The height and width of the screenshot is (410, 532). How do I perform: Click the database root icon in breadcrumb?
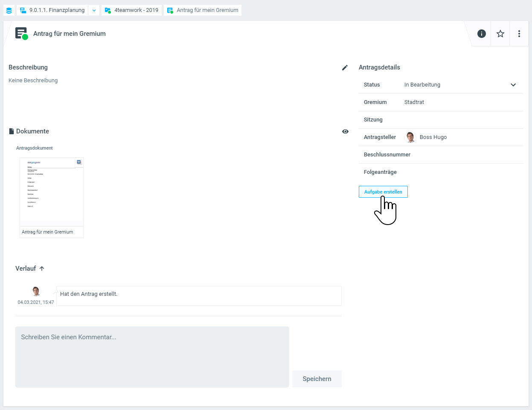click(x=9, y=10)
